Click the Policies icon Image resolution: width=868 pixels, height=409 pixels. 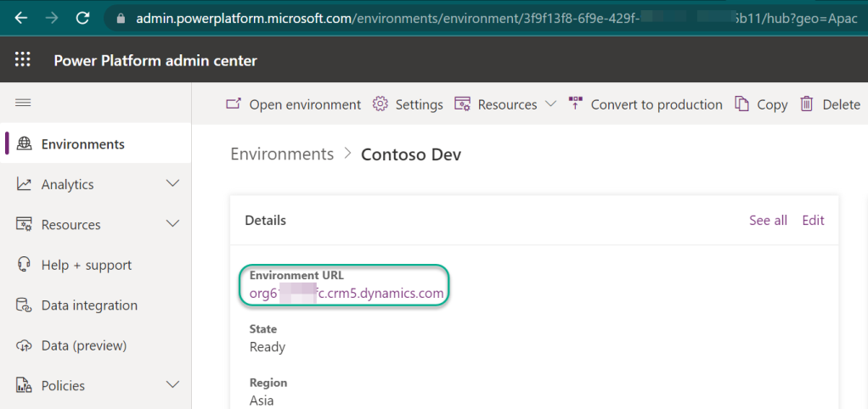(24, 385)
